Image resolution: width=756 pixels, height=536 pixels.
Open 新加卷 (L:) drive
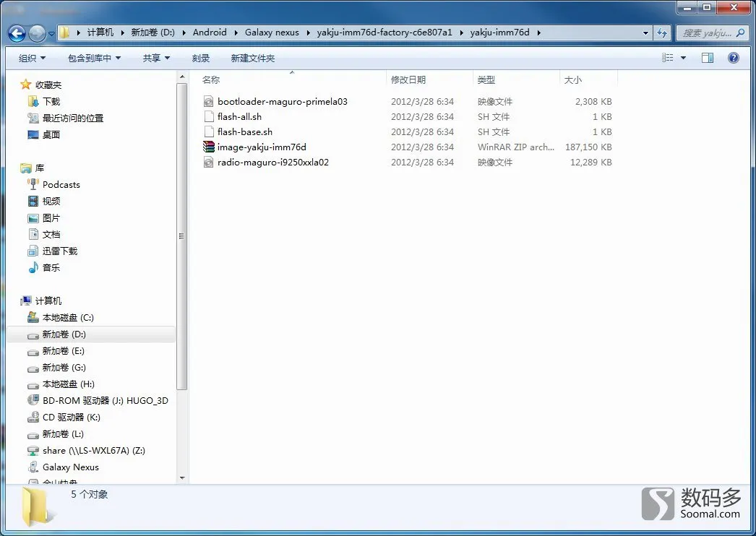63,434
